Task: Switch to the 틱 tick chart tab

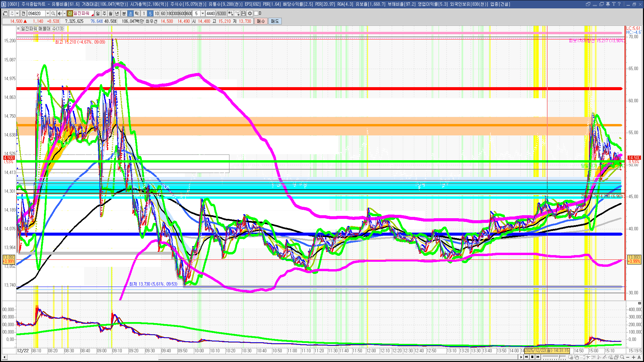Action: (x=137, y=13)
